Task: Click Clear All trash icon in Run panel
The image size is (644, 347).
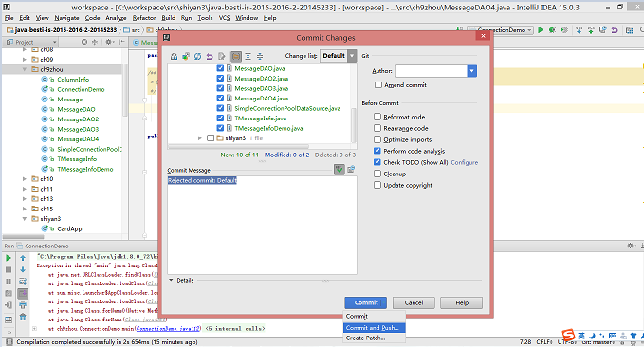Action: pyautogui.click(x=23, y=317)
